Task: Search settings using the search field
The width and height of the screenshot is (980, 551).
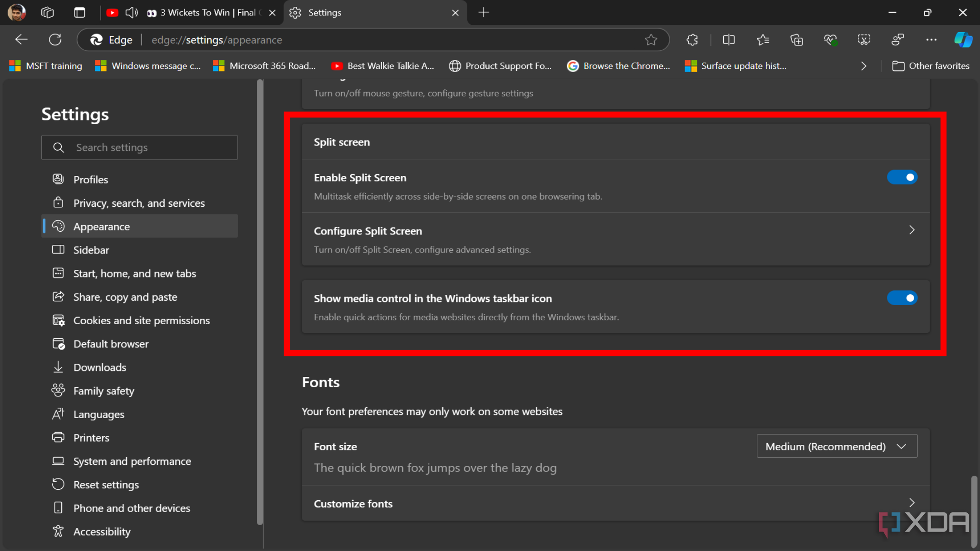Action: coord(139,146)
